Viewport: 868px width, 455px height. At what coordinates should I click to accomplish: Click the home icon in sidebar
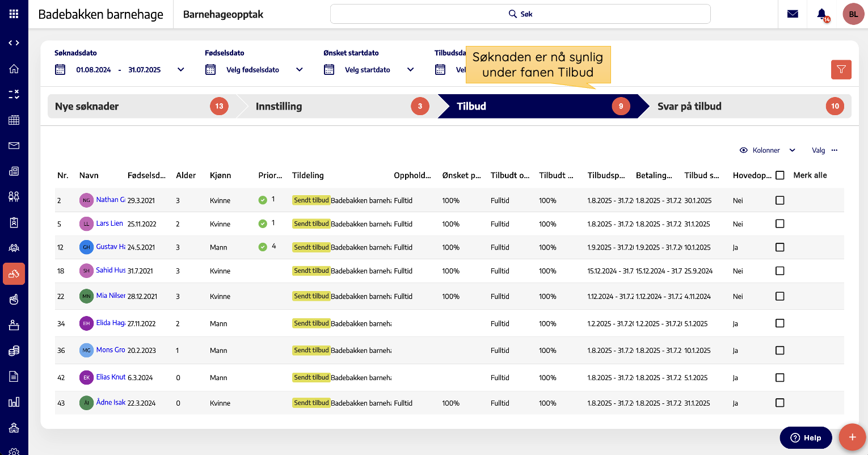tap(14, 69)
